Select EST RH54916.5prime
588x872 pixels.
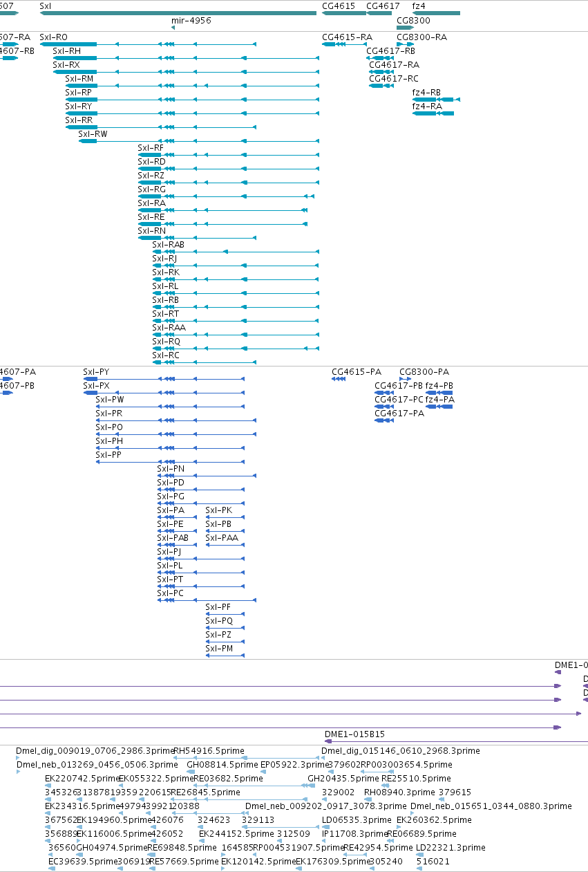click(x=209, y=751)
